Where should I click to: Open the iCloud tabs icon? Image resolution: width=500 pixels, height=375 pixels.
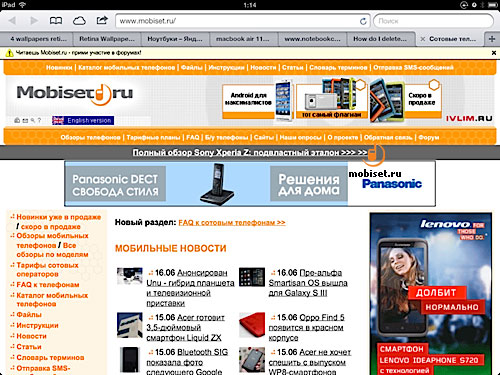[79, 21]
